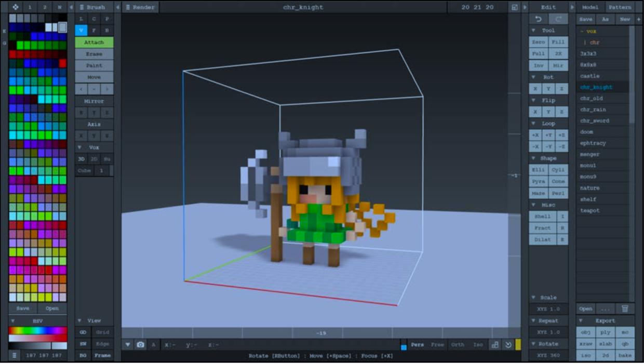
Task: Switch to the Model tab
Action: point(590,7)
